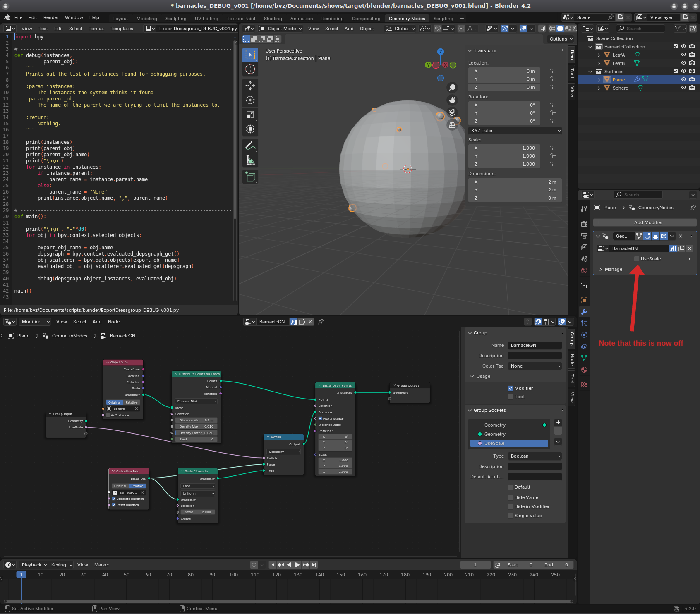Image resolution: width=700 pixels, height=614 pixels.
Task: Click the group Name field BarnacleGN
Action: click(x=535, y=345)
